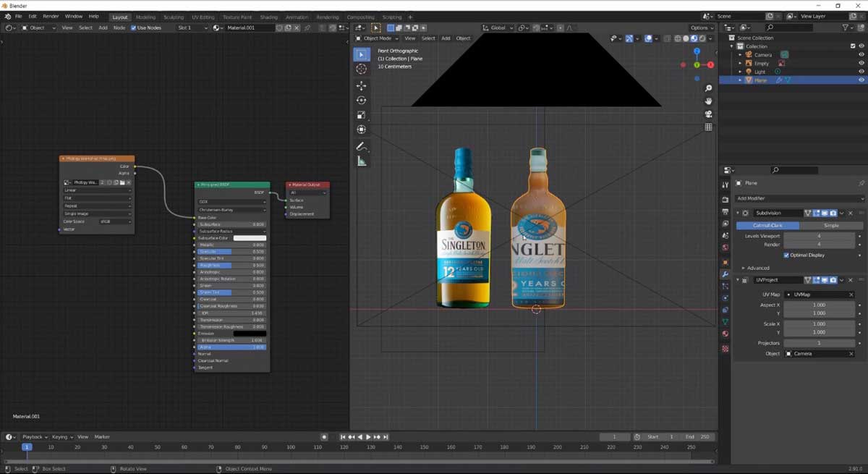Open the File menu
This screenshot has width=868, height=474.
pyautogui.click(x=18, y=16)
